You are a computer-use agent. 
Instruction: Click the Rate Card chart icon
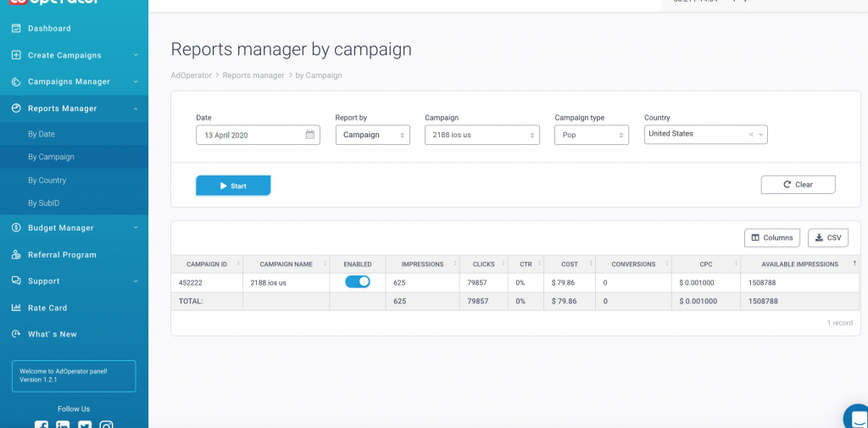[16, 308]
